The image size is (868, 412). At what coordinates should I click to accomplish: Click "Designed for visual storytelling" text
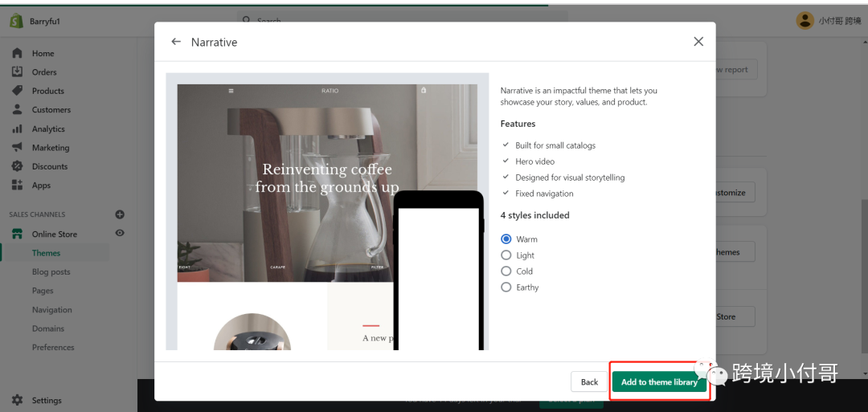tap(570, 177)
